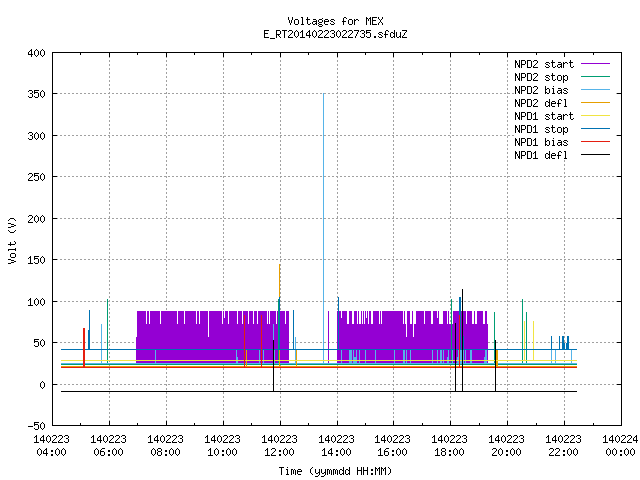Click the 'NPD2 start' legend label

(x=544, y=64)
